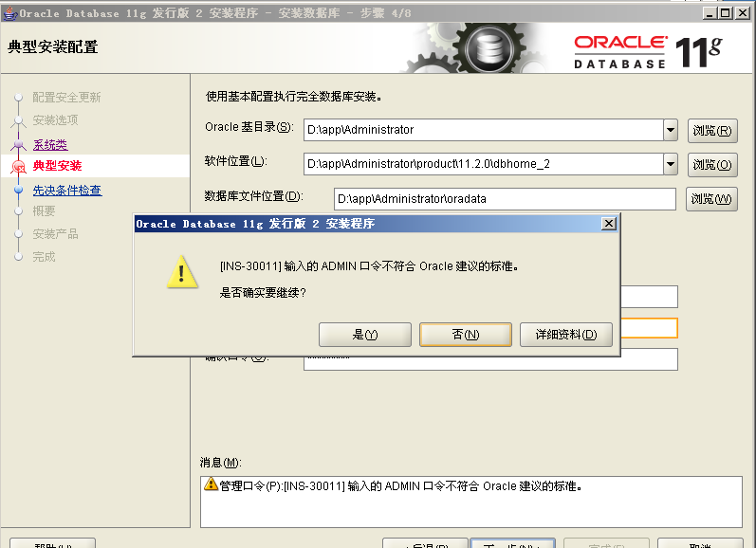Click the 概要 step in sidebar
The width and height of the screenshot is (756, 548).
44,211
